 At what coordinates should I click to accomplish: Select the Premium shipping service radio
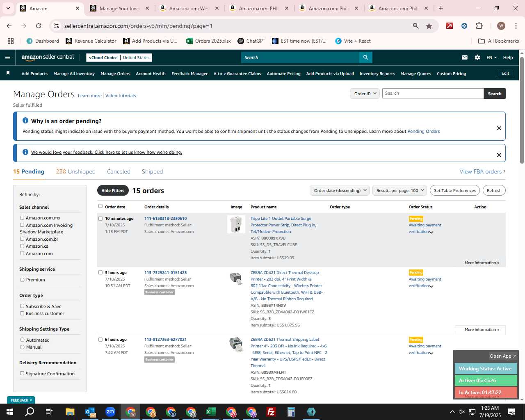pyautogui.click(x=22, y=280)
